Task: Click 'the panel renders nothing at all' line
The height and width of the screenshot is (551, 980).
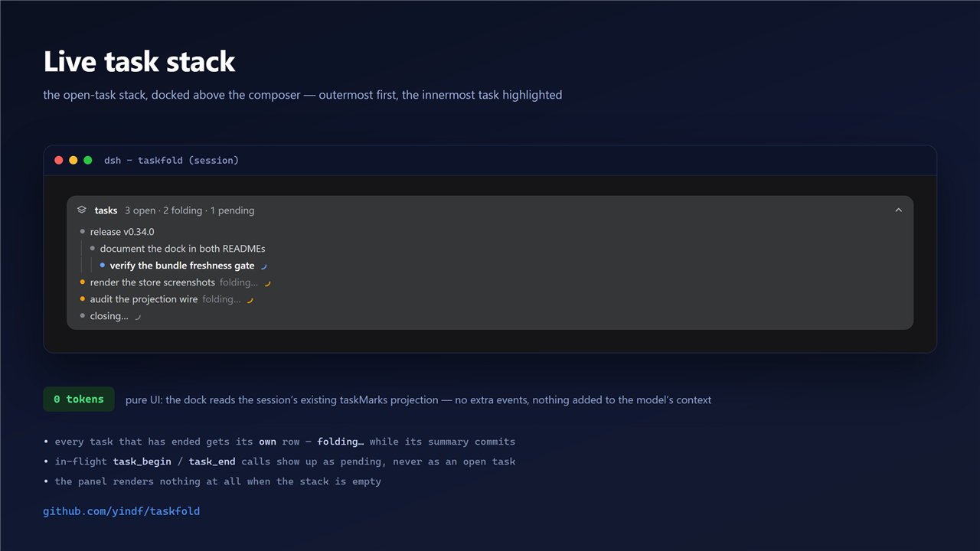Action: (212, 481)
